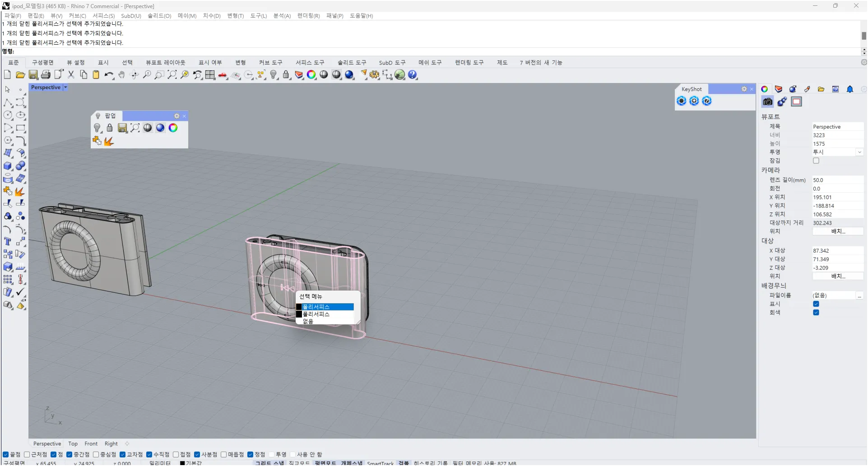This screenshot has width=868, height=466.
Task: Open the 렌더링(R) menu
Action: tap(308, 16)
